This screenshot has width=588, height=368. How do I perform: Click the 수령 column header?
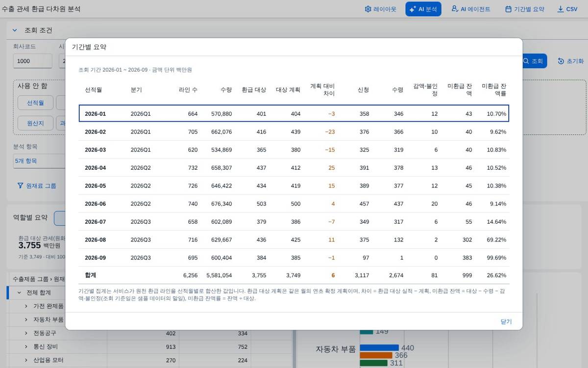click(x=398, y=90)
